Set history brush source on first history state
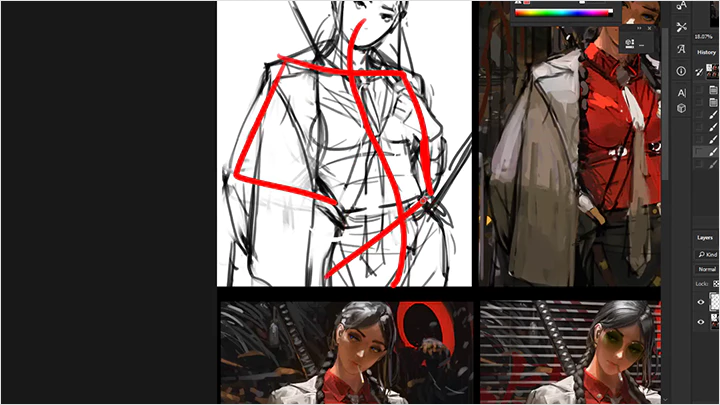 coord(699,90)
